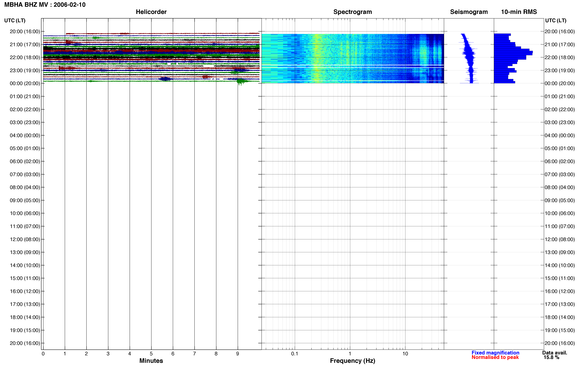This screenshot has width=588, height=368.
Task: Click tick '9' on the Minutes axis
Action: pos(238,354)
